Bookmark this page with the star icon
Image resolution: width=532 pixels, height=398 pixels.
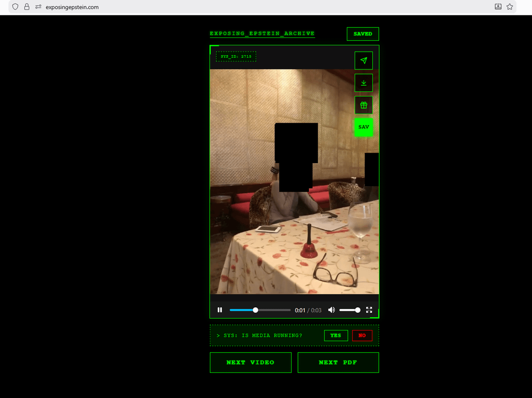click(x=510, y=7)
